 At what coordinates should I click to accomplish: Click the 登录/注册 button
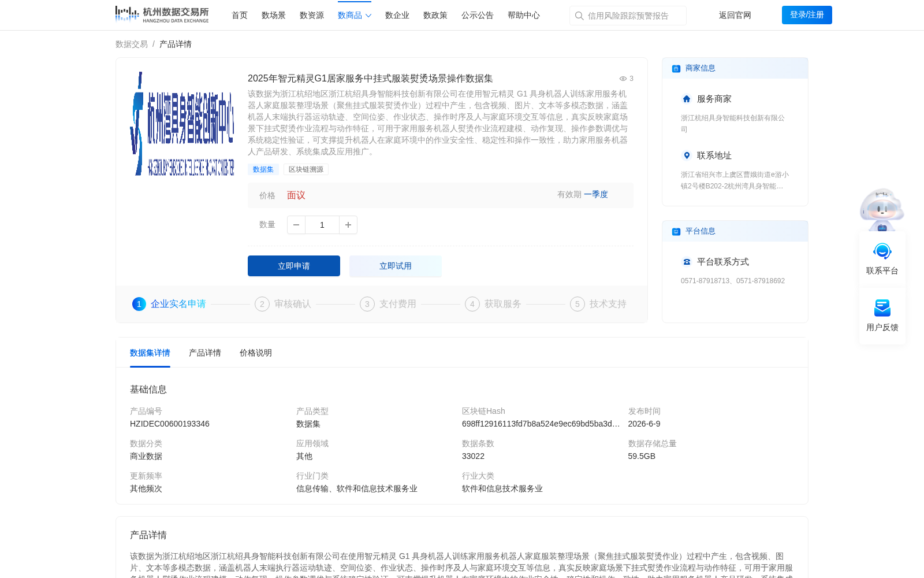click(x=807, y=15)
